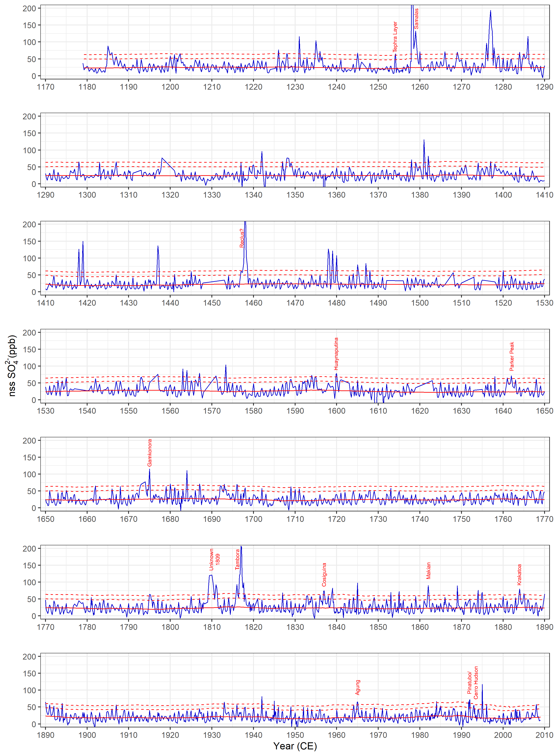Select the Reclus? peak label
Screen dimensions: 558x756
coord(242,238)
